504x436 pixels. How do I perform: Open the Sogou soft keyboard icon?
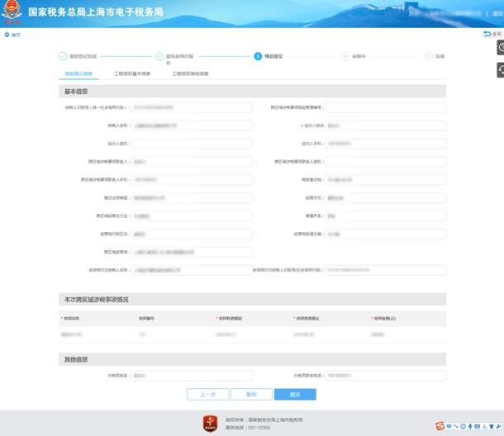click(478, 426)
